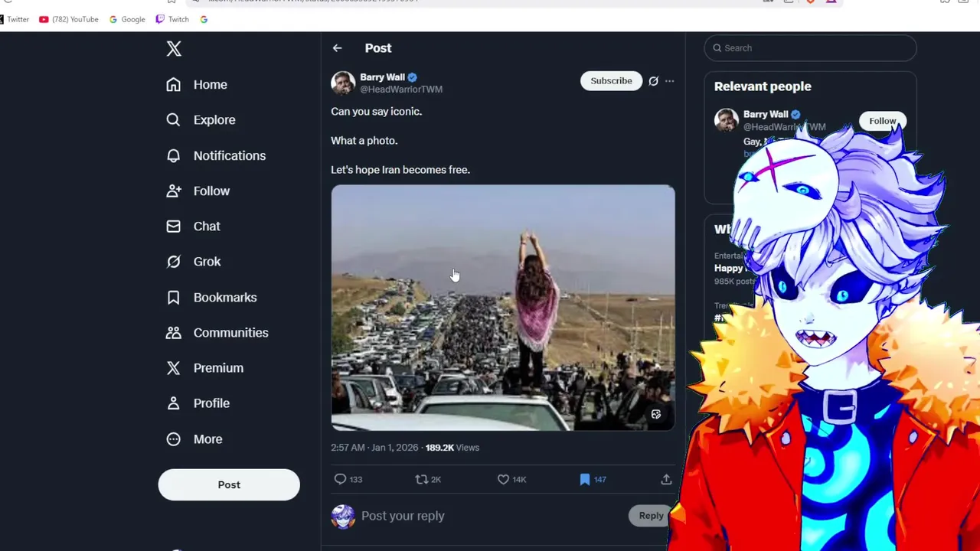Click the Grok explain icon on the post
This screenshot has height=551, width=980.
tap(653, 81)
